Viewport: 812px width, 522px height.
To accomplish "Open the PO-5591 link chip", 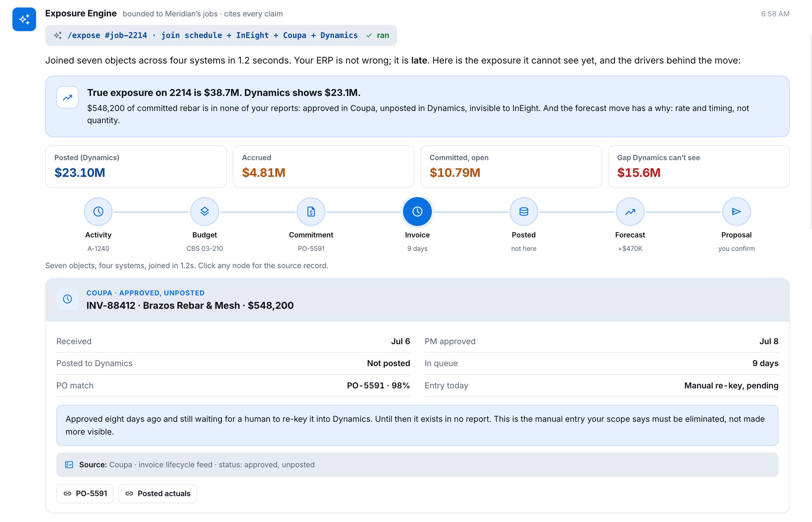I will point(85,494).
